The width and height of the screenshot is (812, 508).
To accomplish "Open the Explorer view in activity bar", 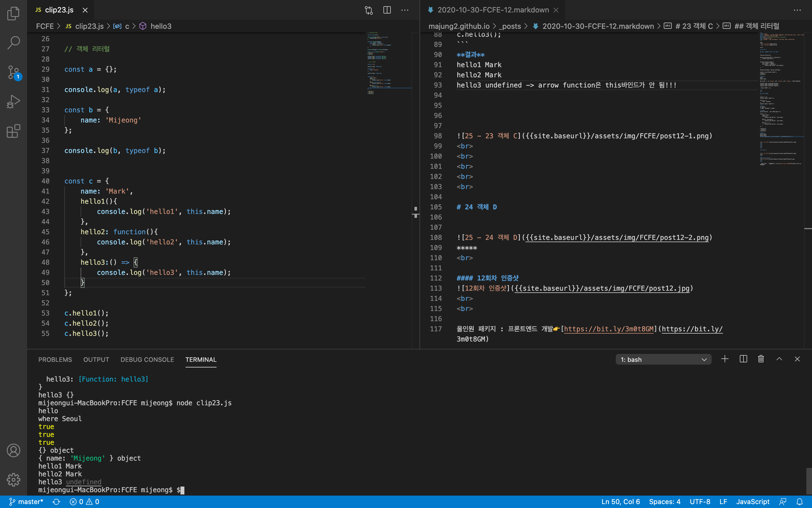I will pos(14,14).
